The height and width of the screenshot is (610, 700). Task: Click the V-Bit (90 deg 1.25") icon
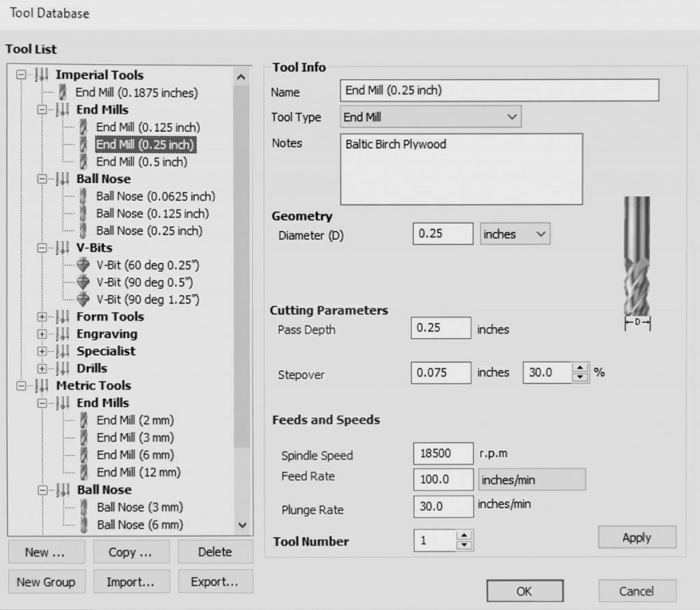(83, 300)
